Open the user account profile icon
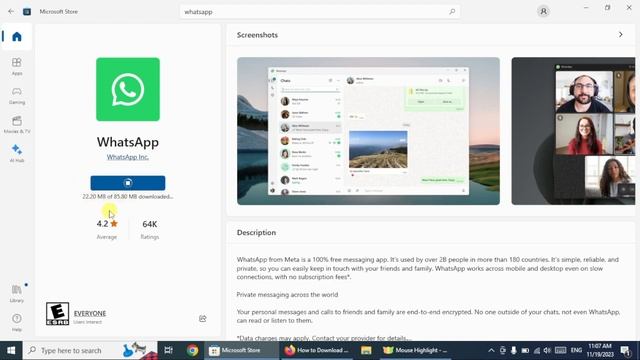The image size is (640, 360). click(x=543, y=11)
